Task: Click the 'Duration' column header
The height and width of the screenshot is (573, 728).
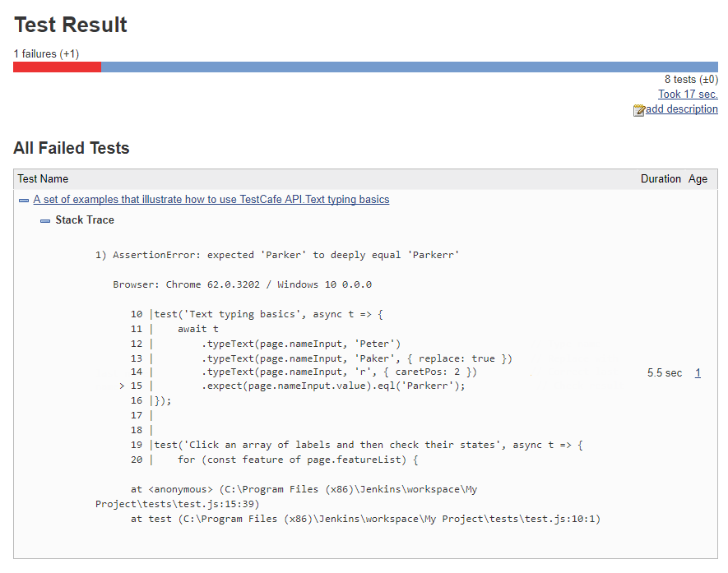Action: pos(661,179)
